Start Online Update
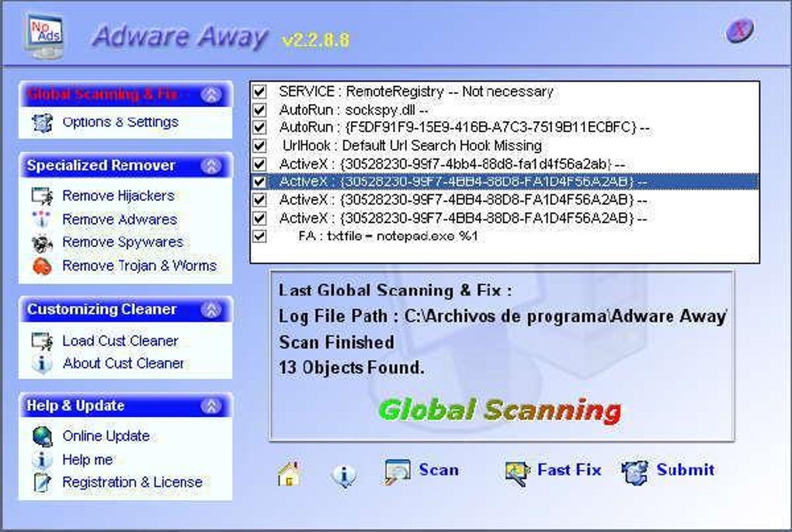This screenshot has height=532, width=792. click(106, 436)
